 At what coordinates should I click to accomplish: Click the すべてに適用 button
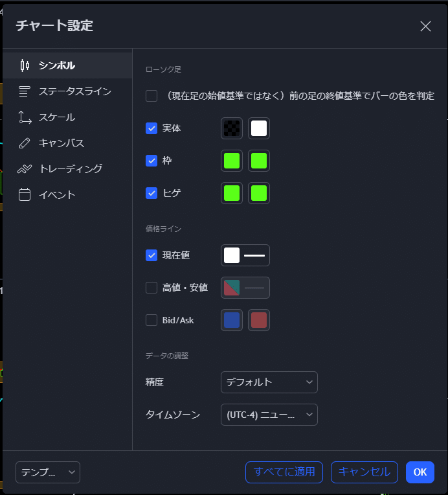(x=284, y=472)
